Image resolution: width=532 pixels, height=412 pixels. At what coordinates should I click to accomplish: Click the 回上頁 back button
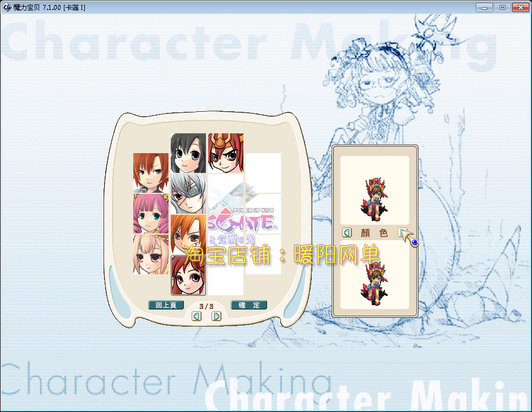166,305
